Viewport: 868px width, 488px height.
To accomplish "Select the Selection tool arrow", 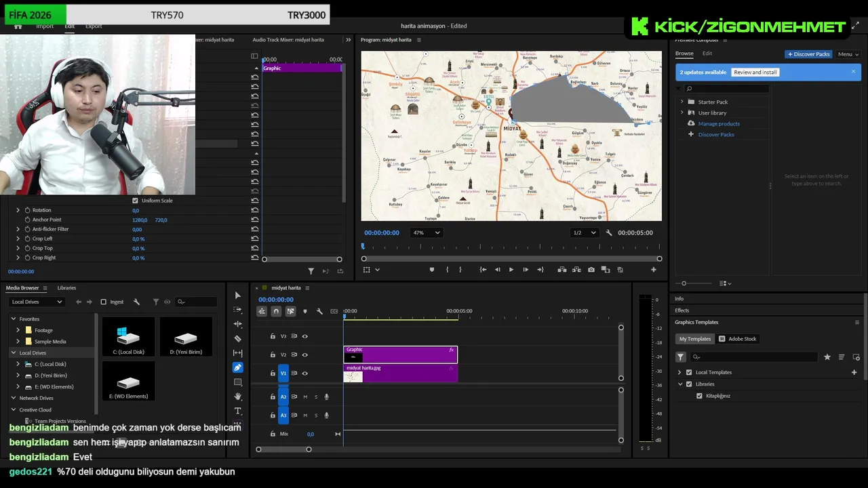I will click(x=237, y=296).
